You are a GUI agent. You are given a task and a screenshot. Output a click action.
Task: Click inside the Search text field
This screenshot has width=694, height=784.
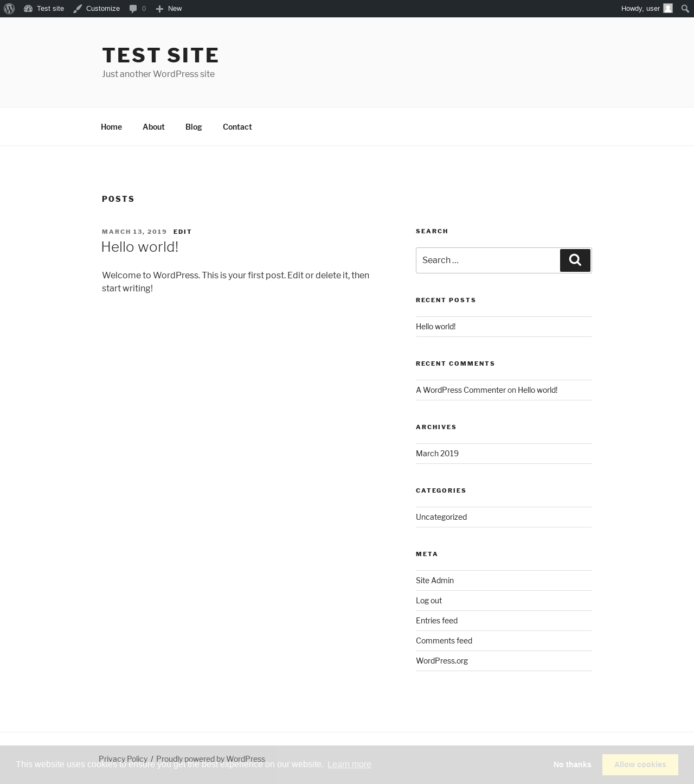pos(487,260)
